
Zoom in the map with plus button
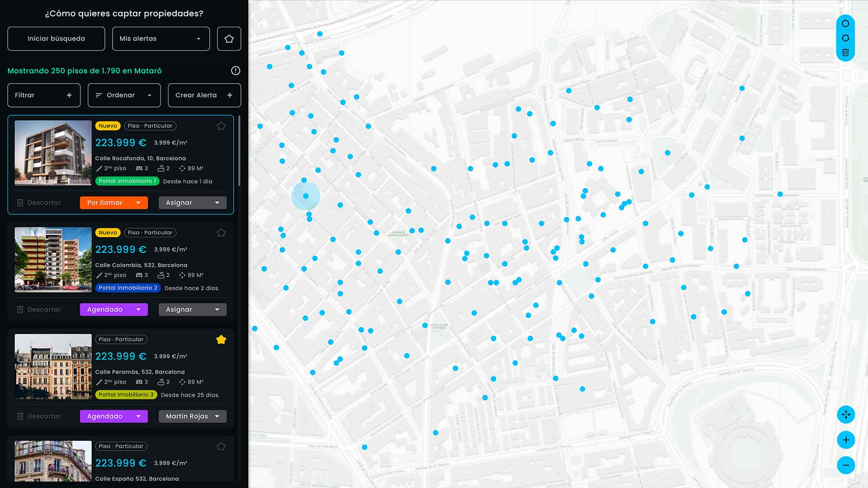pyautogui.click(x=846, y=440)
